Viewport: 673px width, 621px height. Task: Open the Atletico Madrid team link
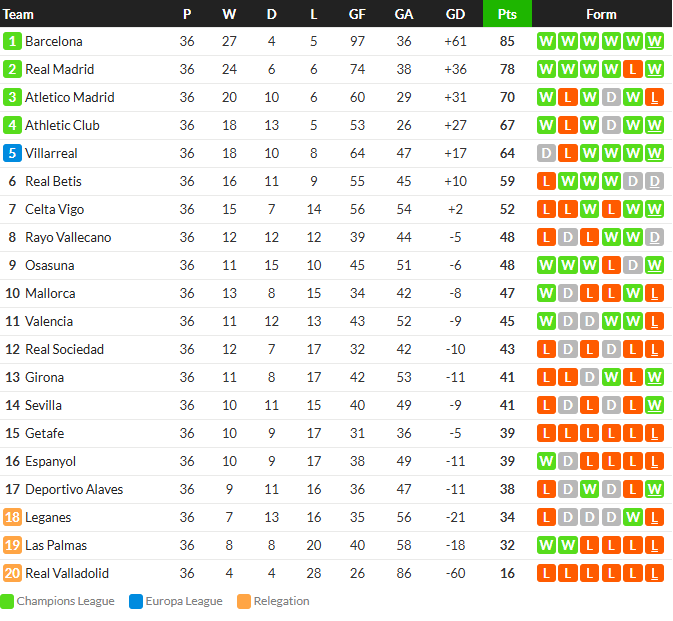pyautogui.click(x=70, y=97)
